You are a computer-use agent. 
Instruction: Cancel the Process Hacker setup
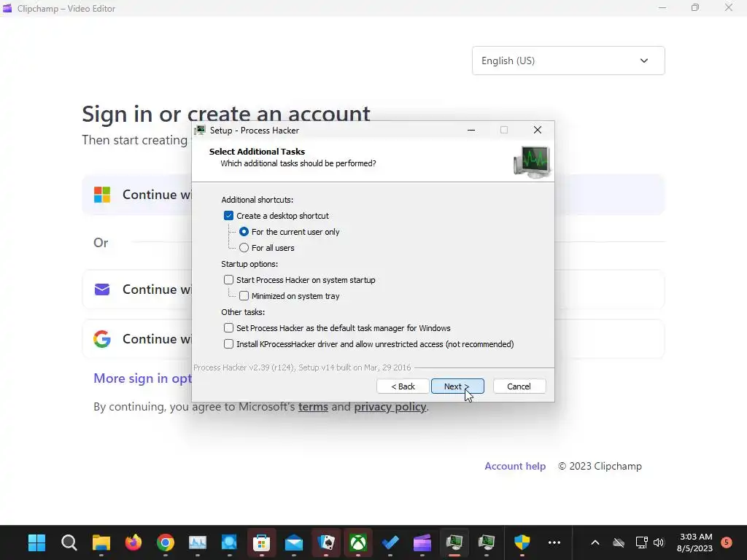pyautogui.click(x=519, y=386)
